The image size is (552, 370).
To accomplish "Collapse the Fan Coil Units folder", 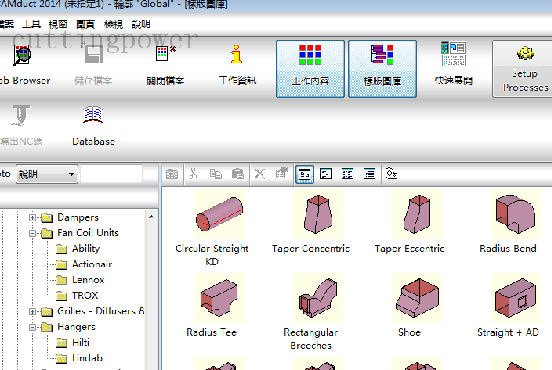I will pyautogui.click(x=32, y=233).
